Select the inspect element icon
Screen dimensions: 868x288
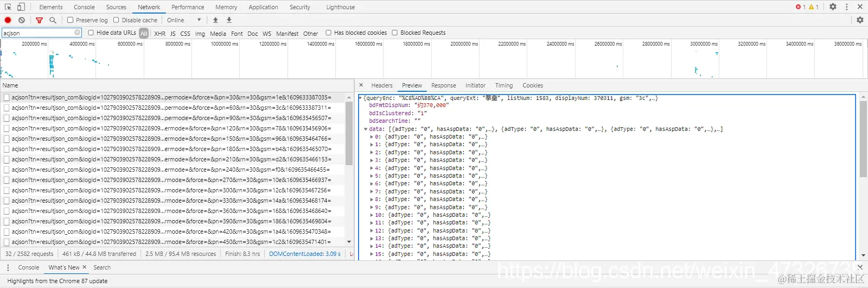(x=7, y=7)
